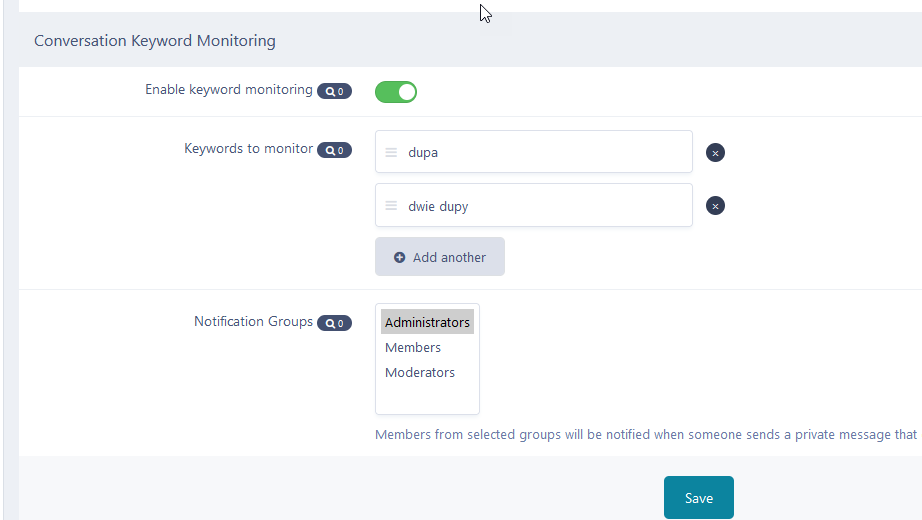922x520 pixels.
Task: Click search badge beside Enable keyword monitoring
Action: tap(334, 91)
